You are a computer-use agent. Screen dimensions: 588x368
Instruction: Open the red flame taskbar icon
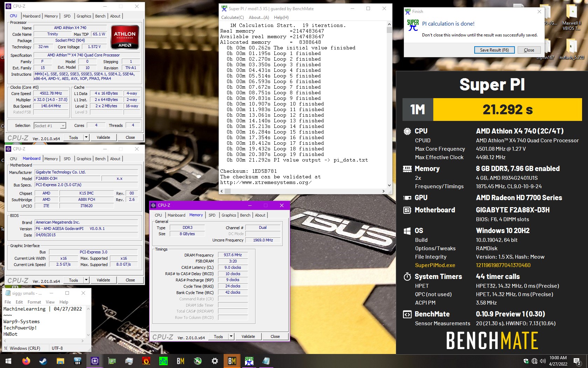click(146, 361)
